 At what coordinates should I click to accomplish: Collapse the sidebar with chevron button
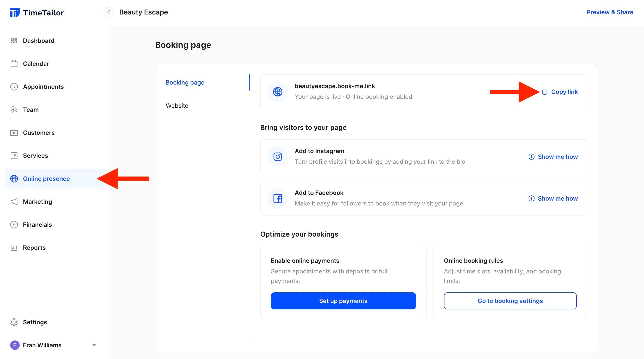coord(108,12)
